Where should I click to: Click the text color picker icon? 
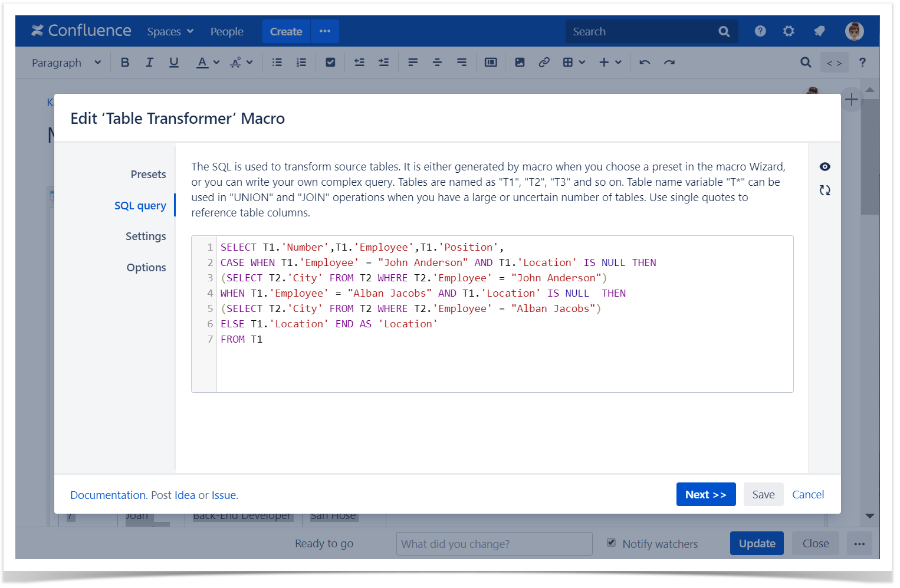coord(202,63)
